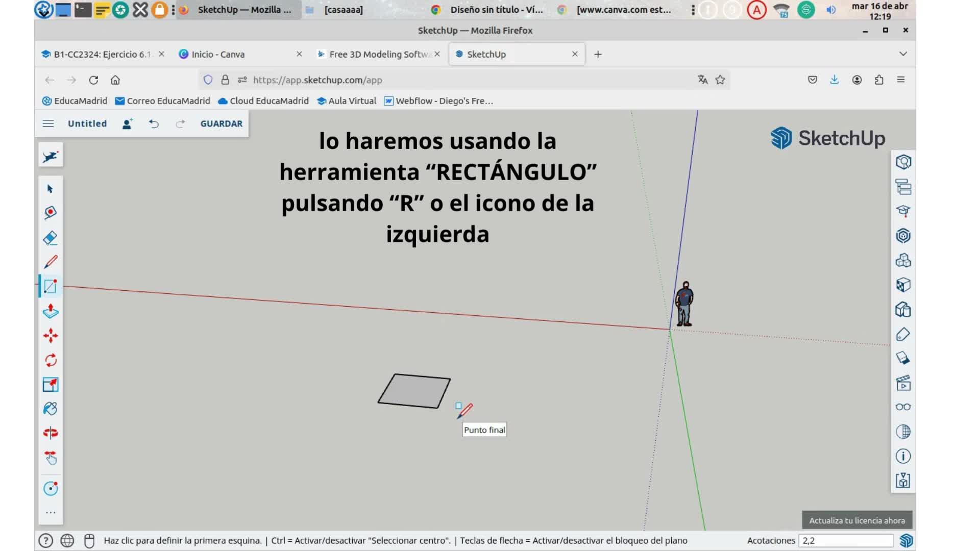Open the SketchUp hamburger menu
The width and height of the screenshot is (980, 551).
(48, 123)
